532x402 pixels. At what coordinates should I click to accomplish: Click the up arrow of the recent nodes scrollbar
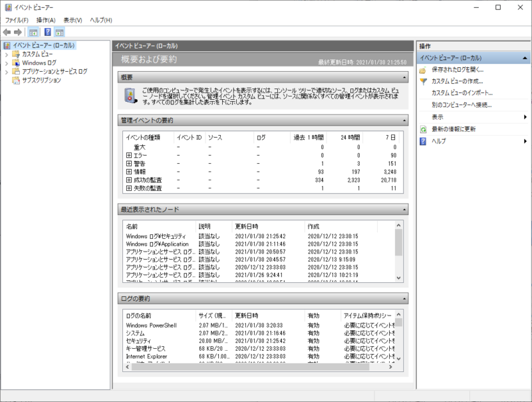point(398,225)
